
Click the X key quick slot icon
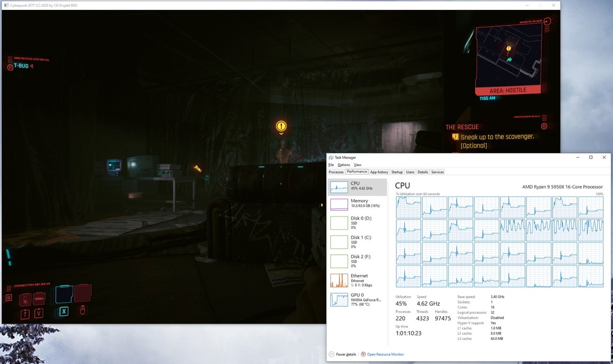click(x=64, y=311)
